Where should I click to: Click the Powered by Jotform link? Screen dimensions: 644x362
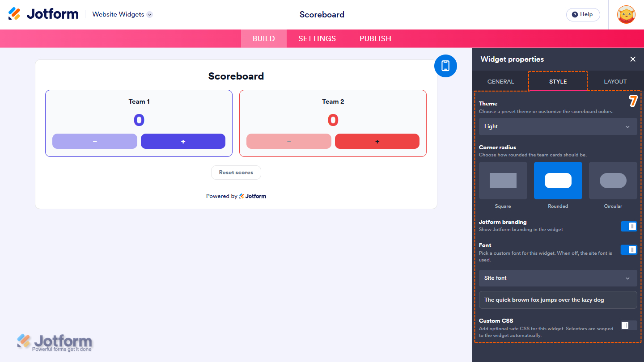(x=236, y=196)
